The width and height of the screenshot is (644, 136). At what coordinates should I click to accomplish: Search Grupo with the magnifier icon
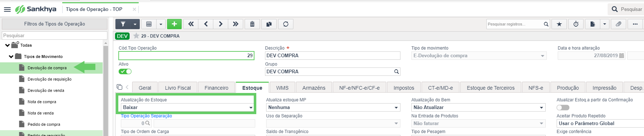(396, 71)
